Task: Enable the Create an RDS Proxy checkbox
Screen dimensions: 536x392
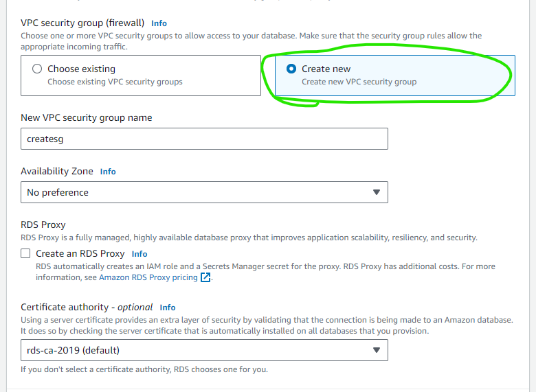Action: 25,253
